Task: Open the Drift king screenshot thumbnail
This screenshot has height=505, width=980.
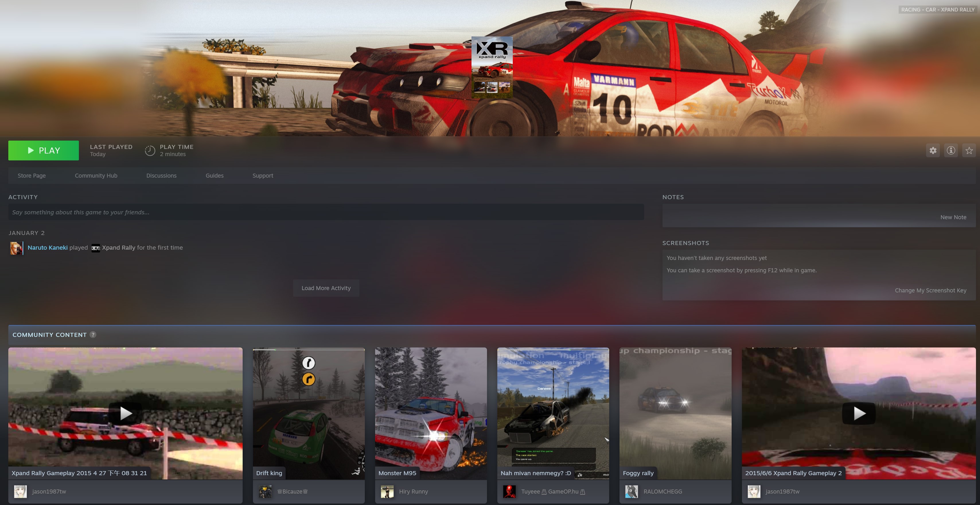Action: [309, 413]
